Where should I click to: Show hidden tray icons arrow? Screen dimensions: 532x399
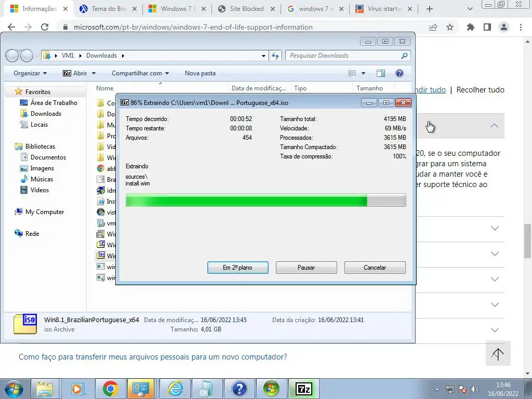[x=437, y=389]
